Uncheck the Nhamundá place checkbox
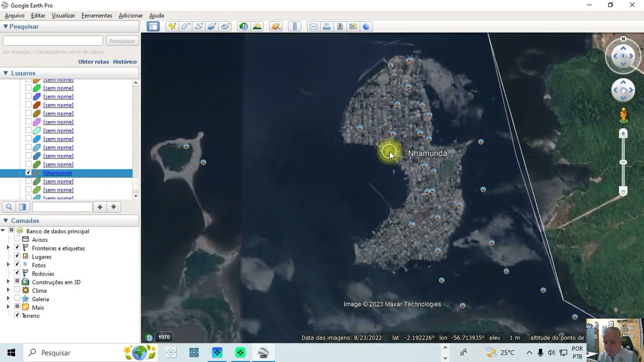The width and height of the screenshot is (644, 362). 28,172
